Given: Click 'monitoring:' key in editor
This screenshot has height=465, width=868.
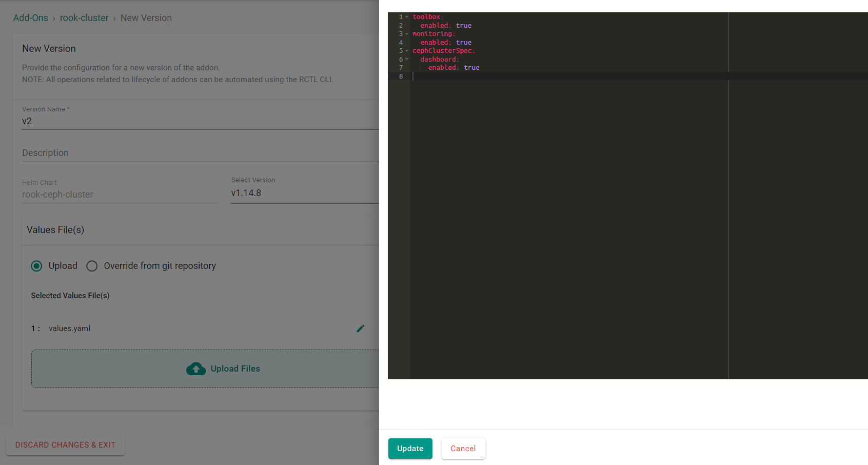Looking at the screenshot, I should pos(434,34).
